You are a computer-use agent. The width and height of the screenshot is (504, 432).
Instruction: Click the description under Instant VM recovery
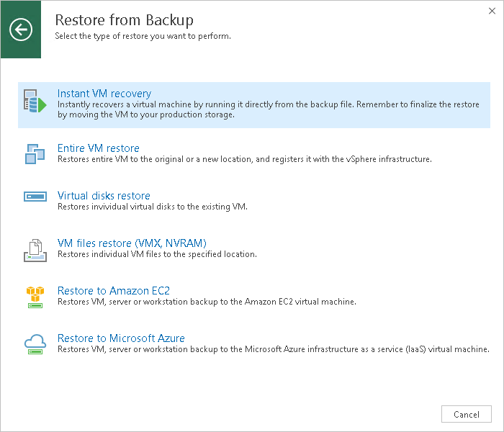click(x=268, y=109)
